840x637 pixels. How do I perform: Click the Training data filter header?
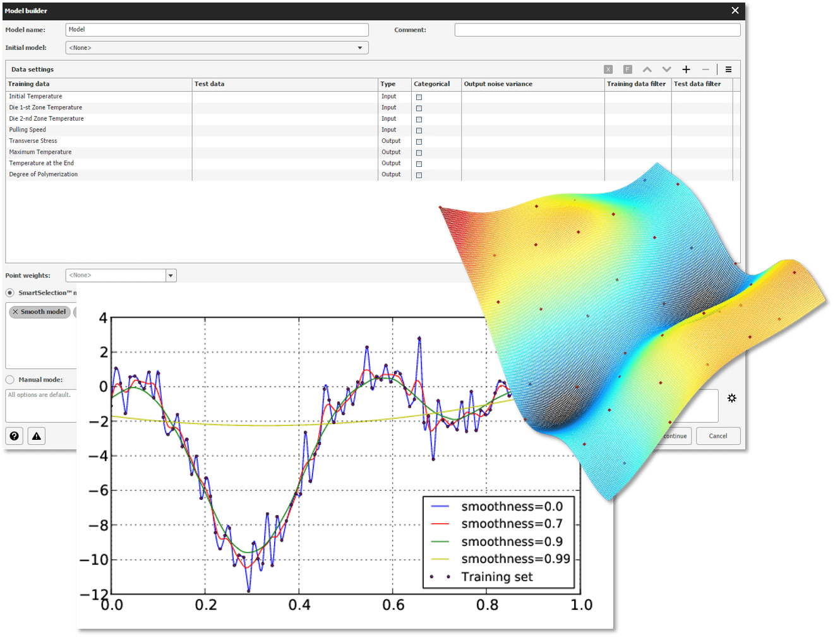638,84
